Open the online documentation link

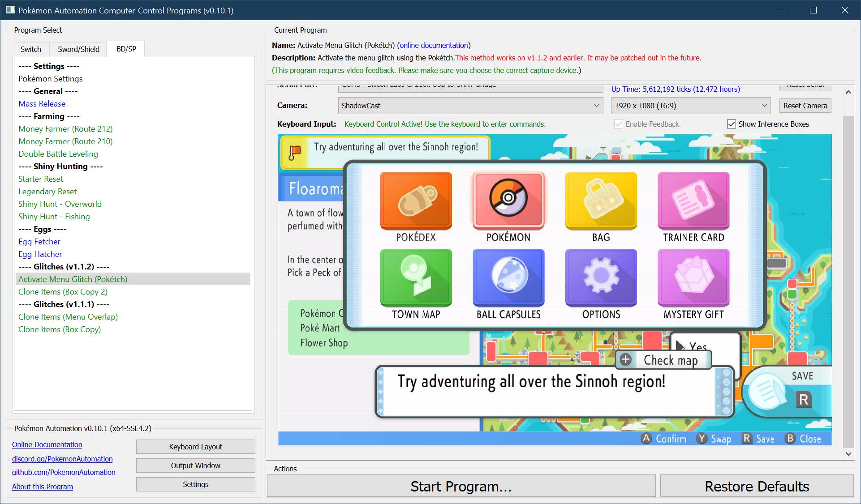click(433, 45)
